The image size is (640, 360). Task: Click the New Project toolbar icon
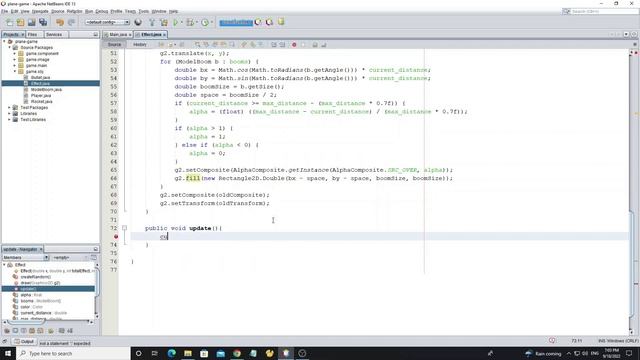click(x=20, y=22)
